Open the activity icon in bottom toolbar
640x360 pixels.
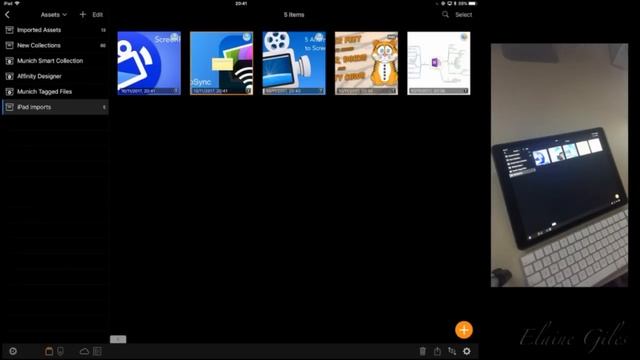point(13,351)
